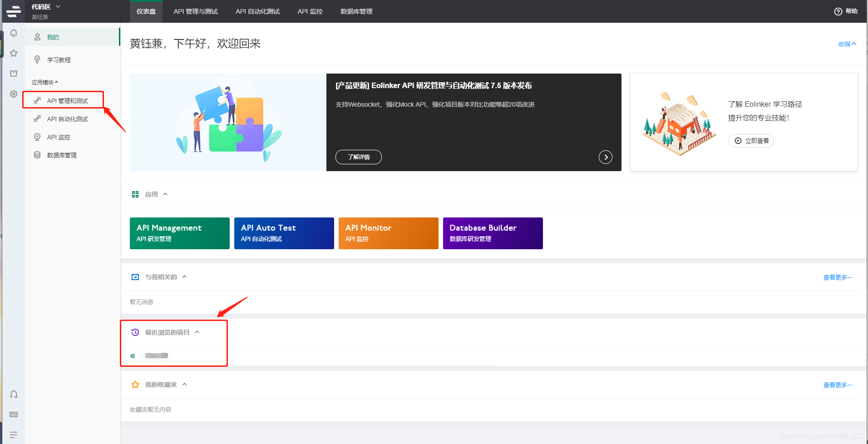This screenshot has width=868, height=444.
Task: Click the banner headline about version 7.5
Action: (434, 85)
